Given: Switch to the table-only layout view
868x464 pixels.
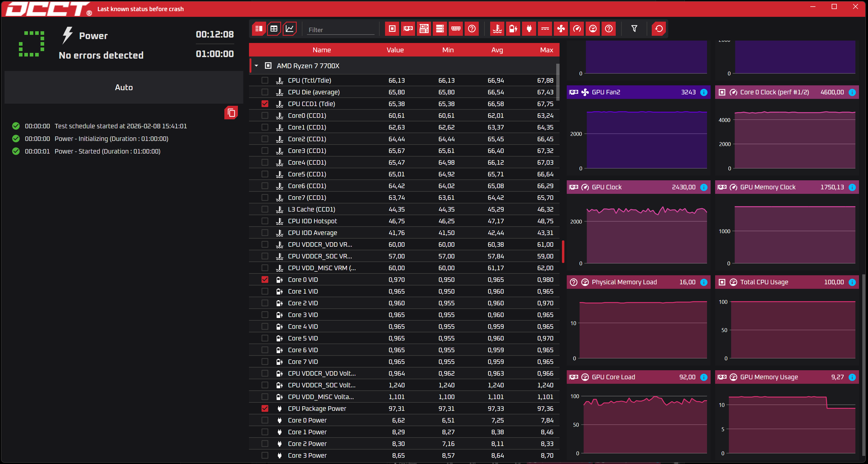Looking at the screenshot, I should [274, 29].
